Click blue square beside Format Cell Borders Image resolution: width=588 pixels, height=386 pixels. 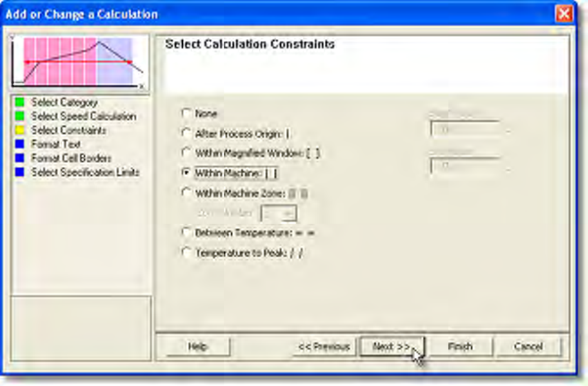pyautogui.click(x=19, y=158)
